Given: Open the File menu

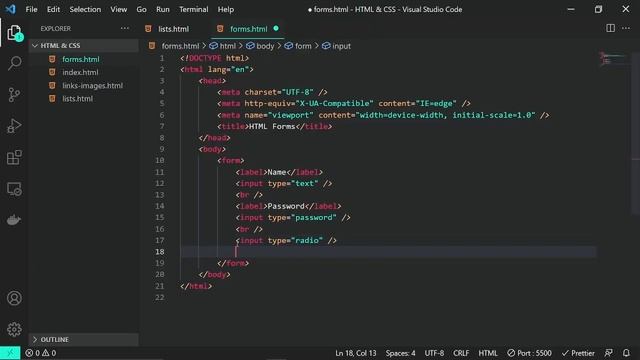Looking at the screenshot, I should (x=31, y=9).
